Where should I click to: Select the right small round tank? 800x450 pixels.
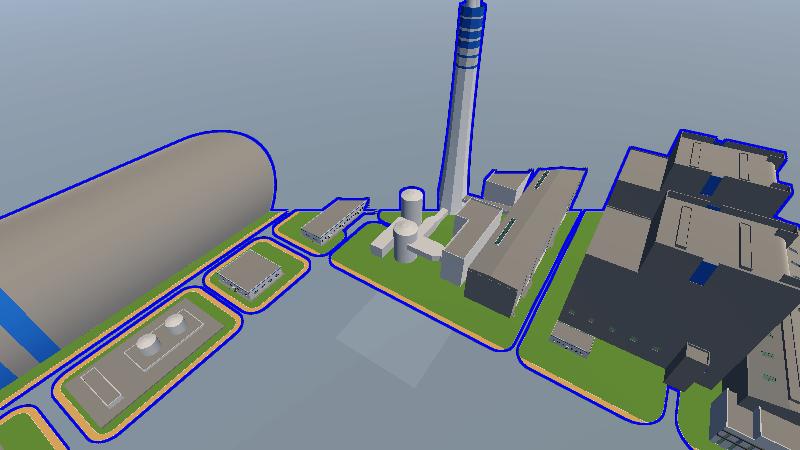click(x=175, y=323)
